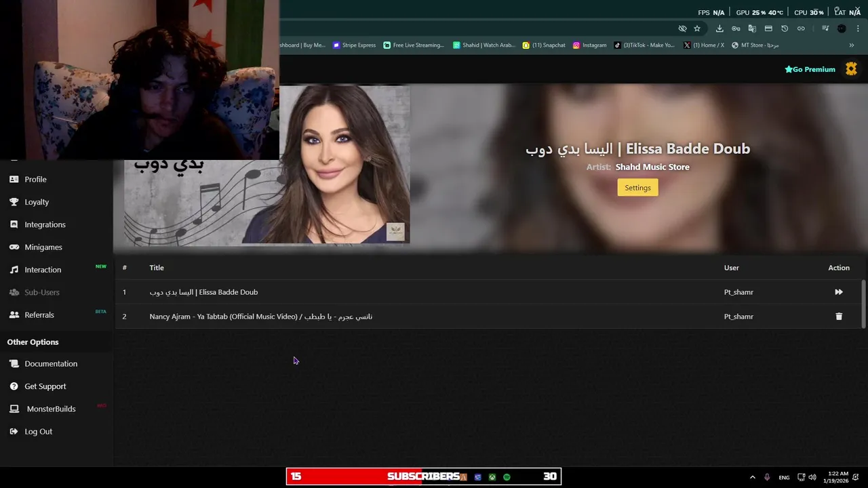The width and height of the screenshot is (868, 488).
Task: Click the Minigames gamepad icon
Action: pyautogui.click(x=14, y=247)
